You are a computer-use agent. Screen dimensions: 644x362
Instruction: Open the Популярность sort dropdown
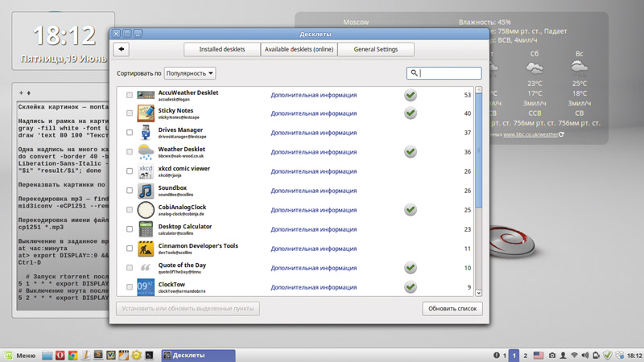[x=190, y=73]
